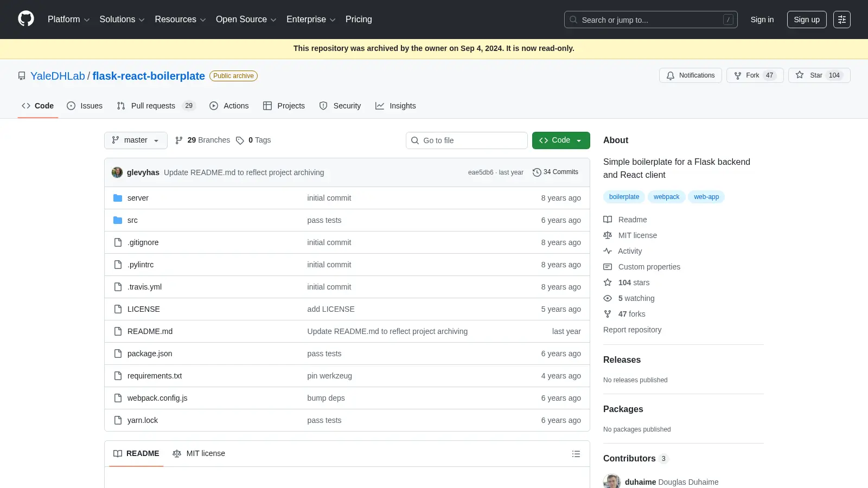Click the Go to file input

coord(467,140)
